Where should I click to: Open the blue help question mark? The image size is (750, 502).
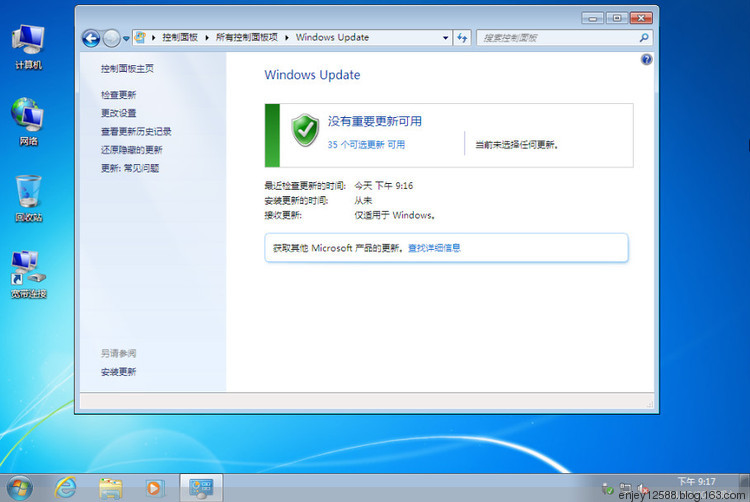pyautogui.click(x=646, y=60)
